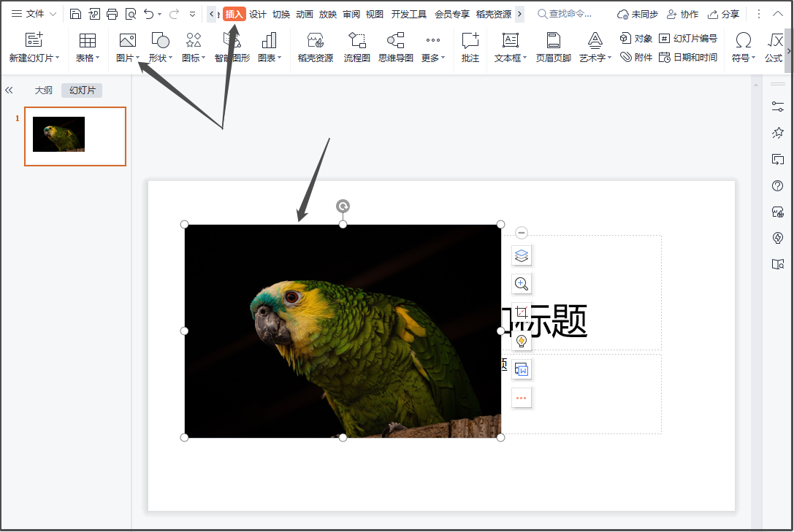Collapse the floating image toolbar
This screenshot has width=794, height=532.
pos(522,232)
